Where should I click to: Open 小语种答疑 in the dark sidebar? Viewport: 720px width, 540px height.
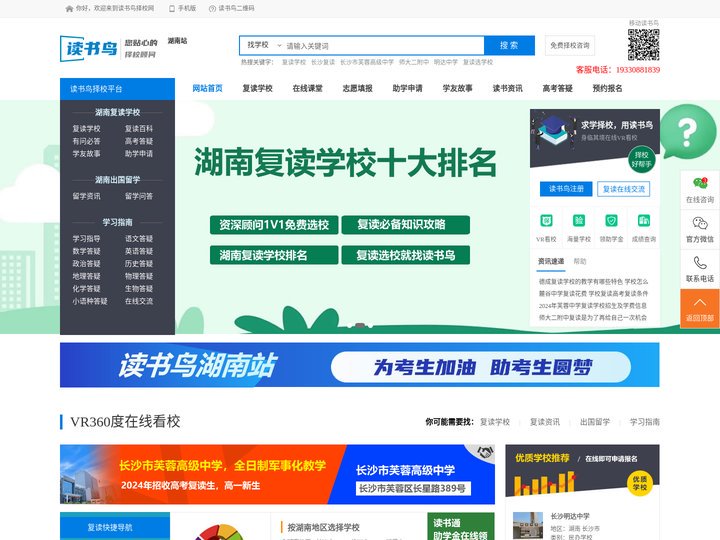click(x=90, y=301)
